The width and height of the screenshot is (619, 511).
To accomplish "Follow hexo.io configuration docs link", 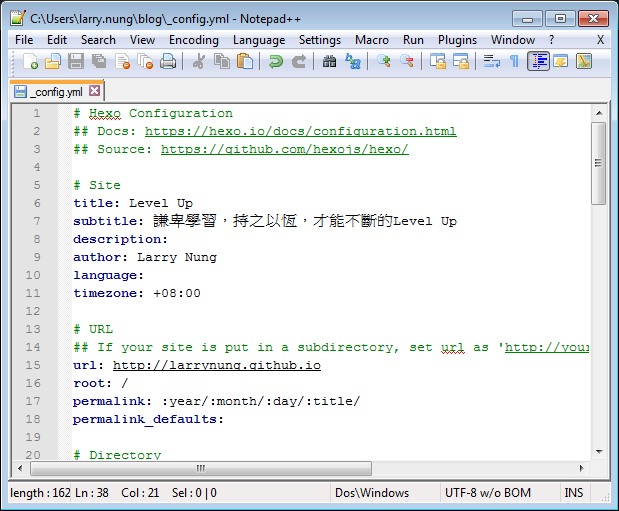I will [x=300, y=131].
